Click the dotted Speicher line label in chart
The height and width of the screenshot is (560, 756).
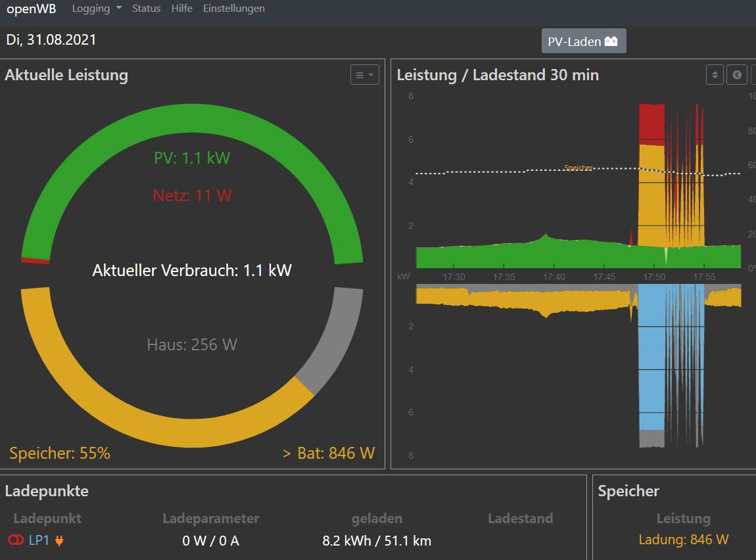click(x=578, y=168)
